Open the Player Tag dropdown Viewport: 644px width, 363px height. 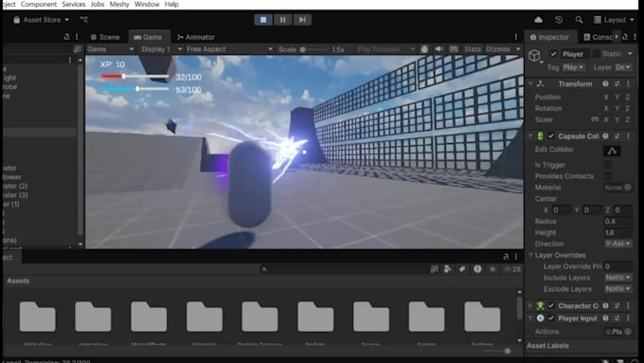coord(573,67)
